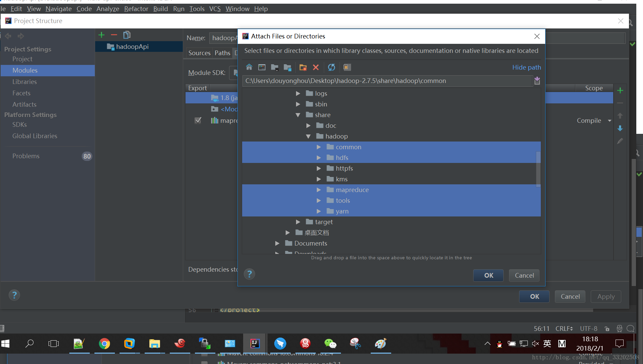
Task: Expand the 'share' folder in tree
Action: (298, 114)
